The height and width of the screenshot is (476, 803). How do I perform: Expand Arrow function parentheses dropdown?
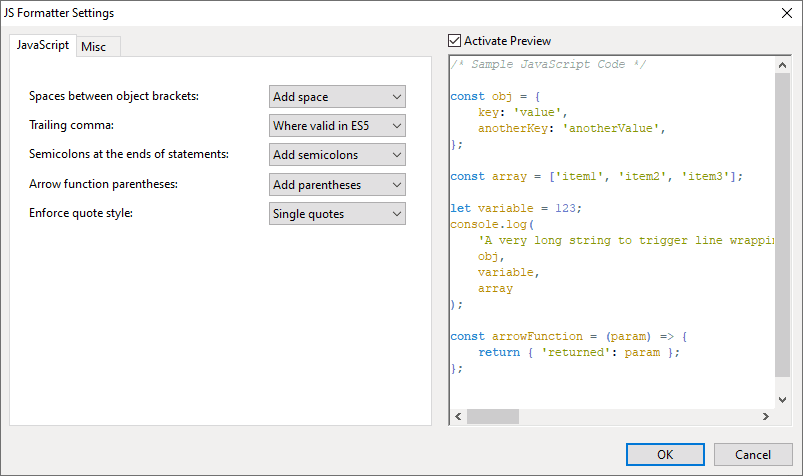pyautogui.click(x=337, y=185)
